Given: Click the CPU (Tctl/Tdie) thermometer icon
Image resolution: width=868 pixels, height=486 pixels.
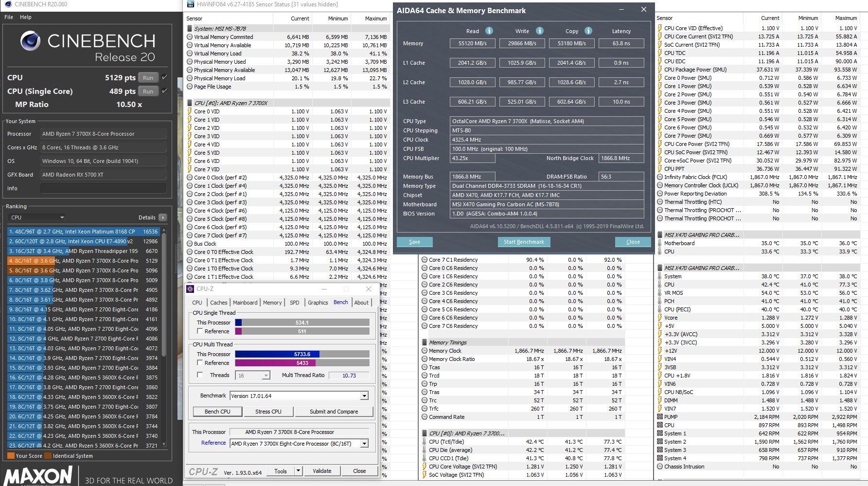Looking at the screenshot, I should click(425, 442).
